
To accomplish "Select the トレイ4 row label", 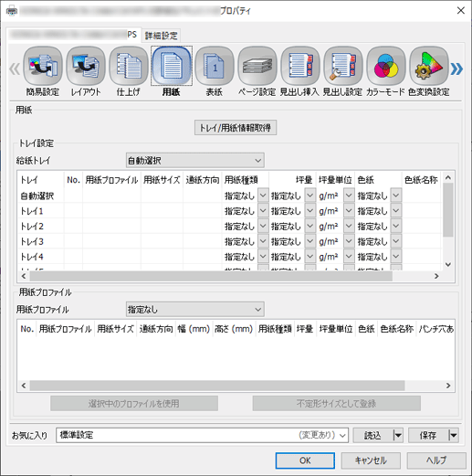I will tap(32, 257).
